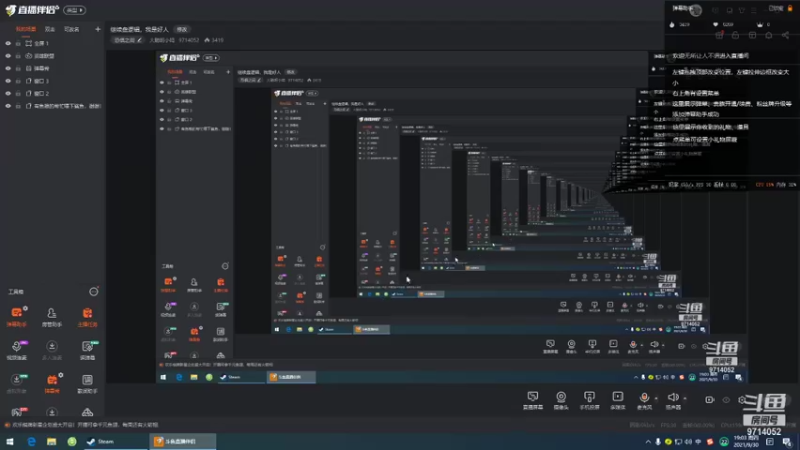This screenshot has height=450, width=800.
Task: Click the gear badge on 弹幕秀 tool
Action: pos(60,375)
